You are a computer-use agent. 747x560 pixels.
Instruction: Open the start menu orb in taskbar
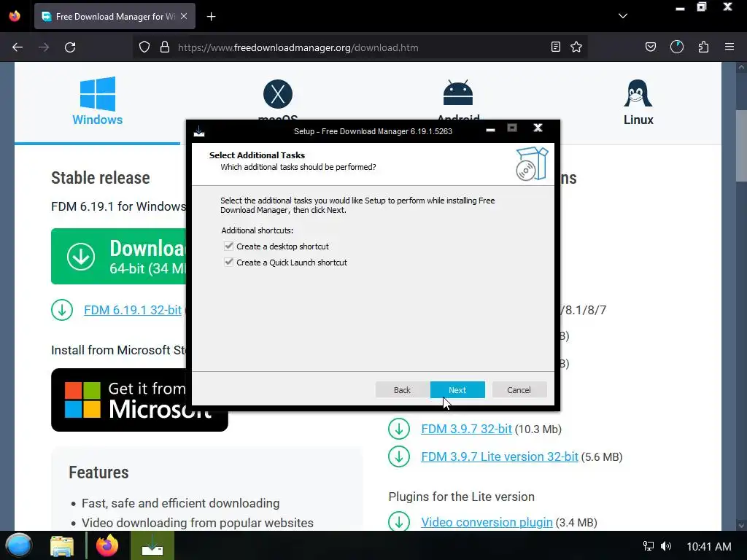pyautogui.click(x=18, y=545)
